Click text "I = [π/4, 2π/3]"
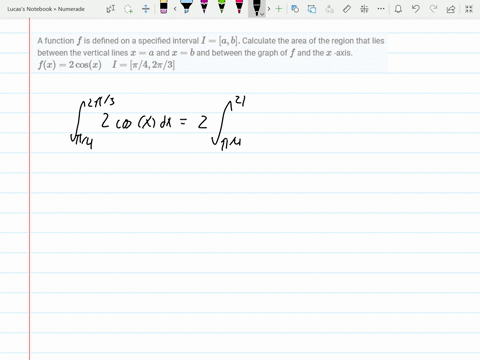Screen dimensions: 480x360 (143, 65)
